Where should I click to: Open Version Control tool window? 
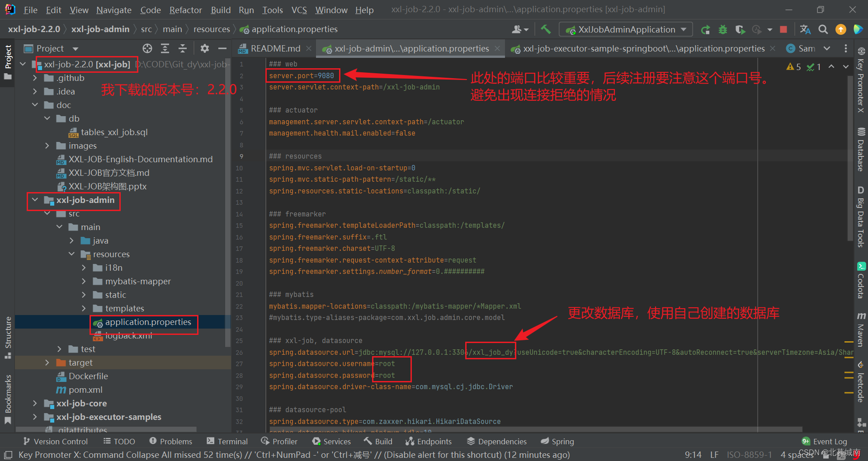point(55,441)
